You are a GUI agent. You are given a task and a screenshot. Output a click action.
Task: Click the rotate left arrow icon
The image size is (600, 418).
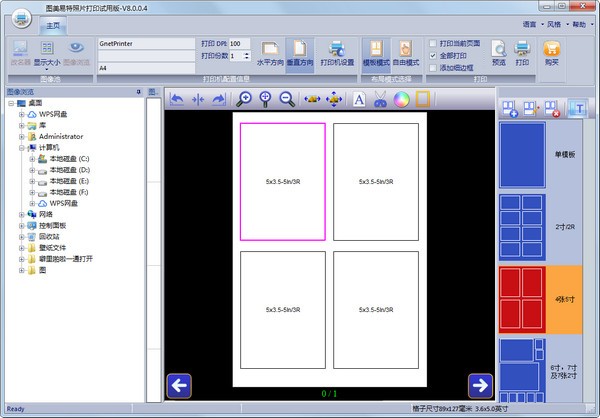[x=177, y=99]
